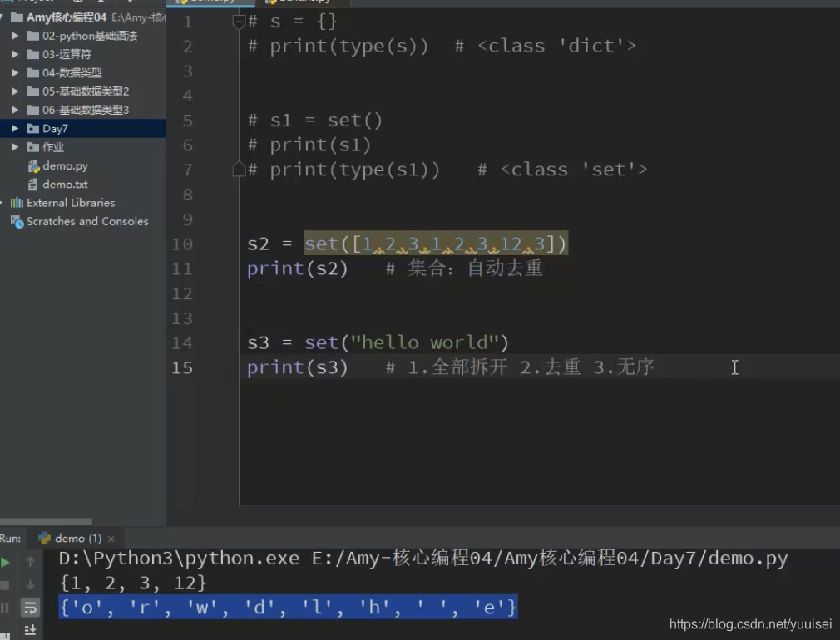Select demo.py file name in project tree

pyautogui.click(x=66, y=166)
